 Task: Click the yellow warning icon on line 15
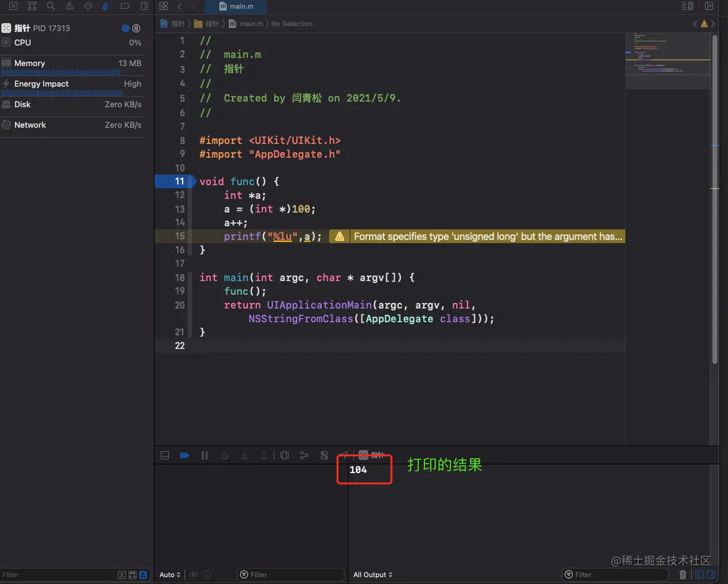[x=340, y=236]
